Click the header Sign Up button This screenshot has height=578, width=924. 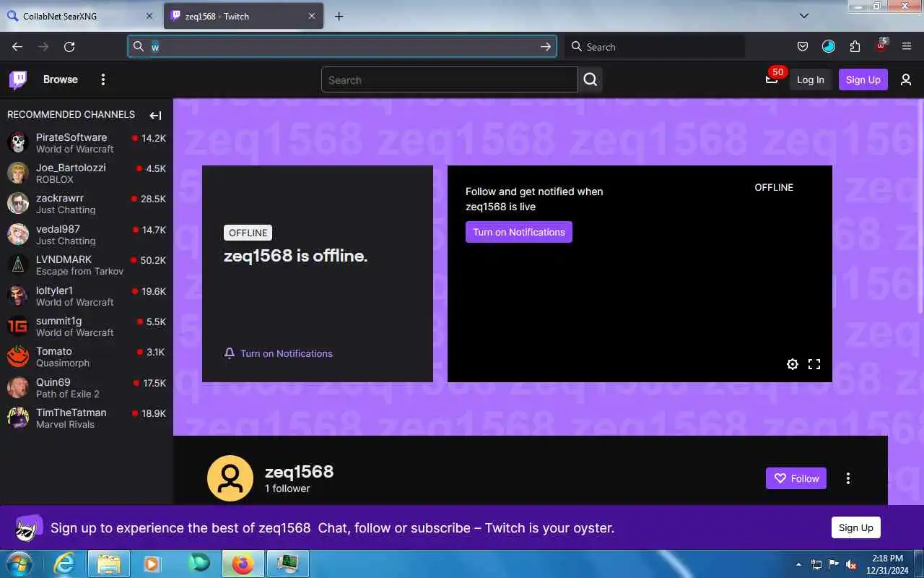tap(863, 79)
